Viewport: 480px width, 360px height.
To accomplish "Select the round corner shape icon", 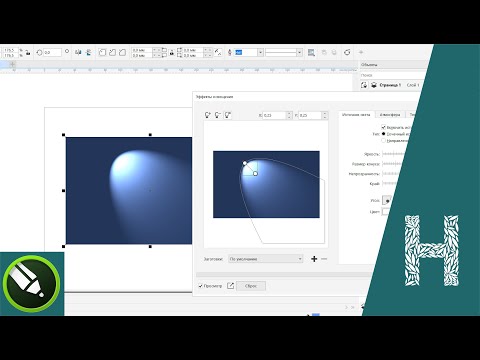I will (x=103, y=52).
